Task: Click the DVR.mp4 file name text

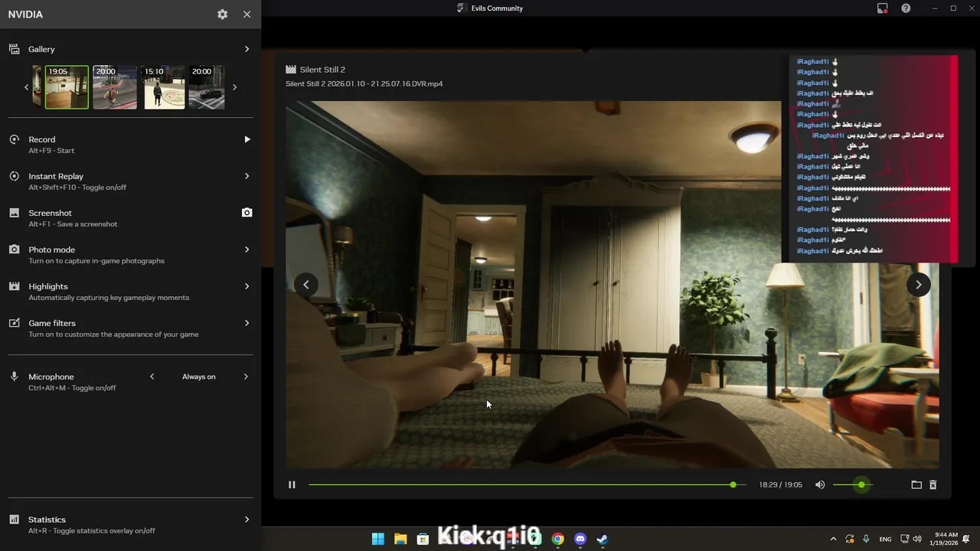Action: click(364, 83)
